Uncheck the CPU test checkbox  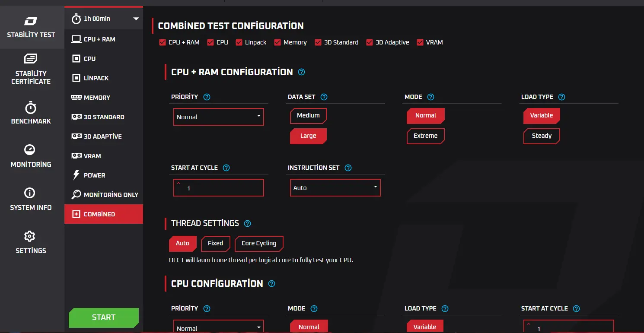coord(210,42)
